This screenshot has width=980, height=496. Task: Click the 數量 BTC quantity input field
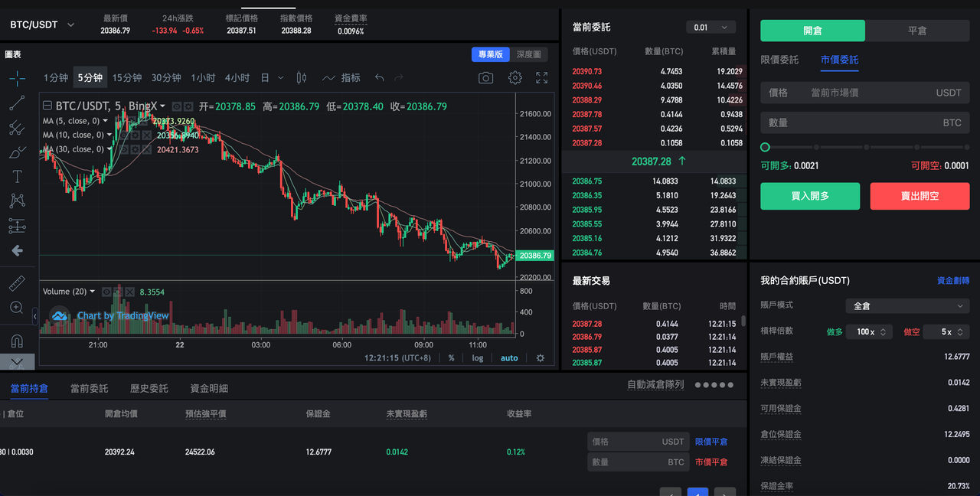click(x=865, y=122)
